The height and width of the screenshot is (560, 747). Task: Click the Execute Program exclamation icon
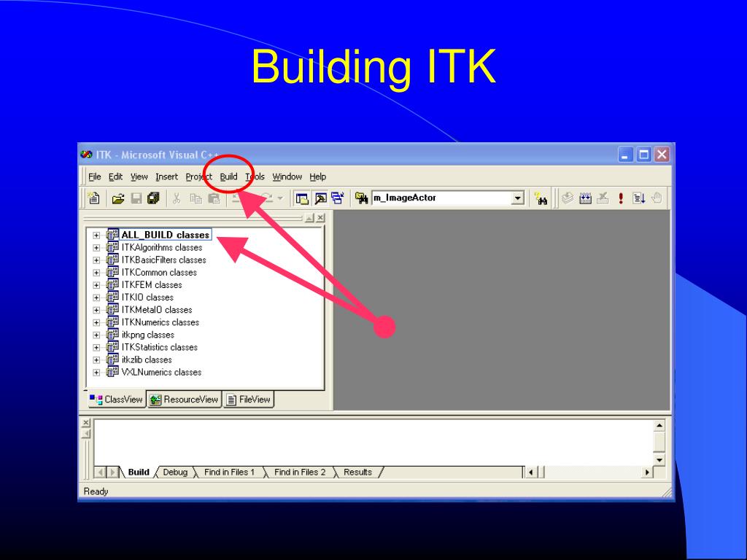620,198
